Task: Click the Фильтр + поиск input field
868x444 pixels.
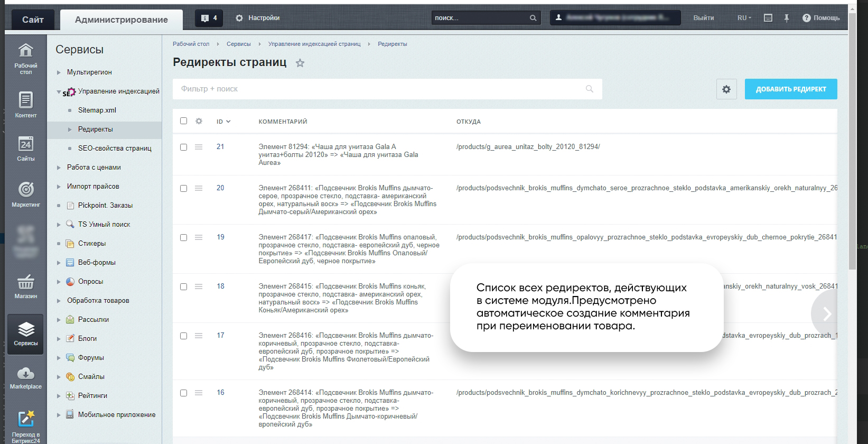Action: (x=380, y=89)
